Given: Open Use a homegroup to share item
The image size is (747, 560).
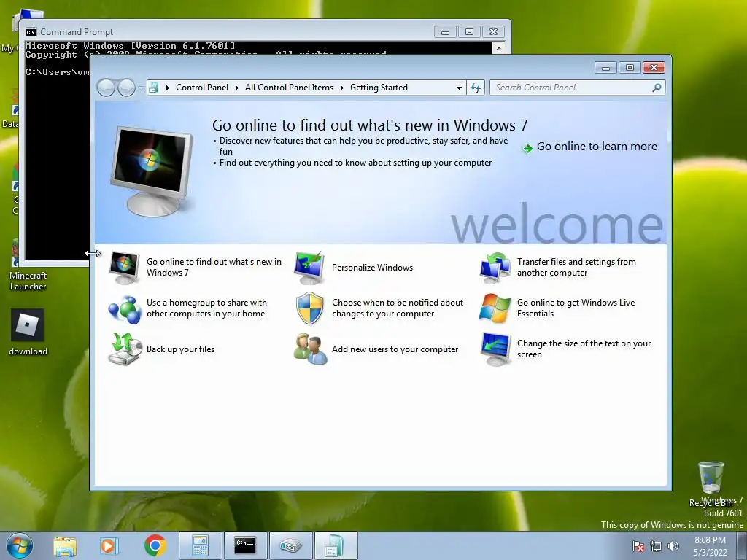Looking at the screenshot, I should tap(206, 308).
